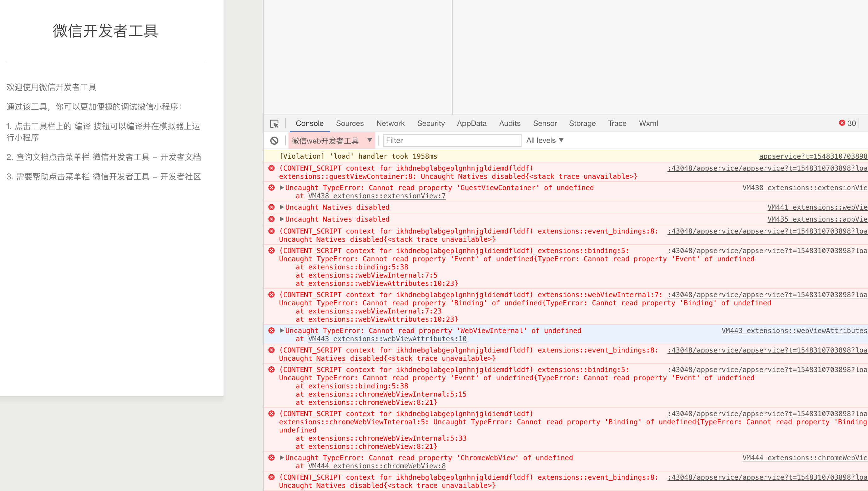Image resolution: width=868 pixels, height=491 pixels.
Task: Open the Wxml tab
Action: pyautogui.click(x=648, y=123)
